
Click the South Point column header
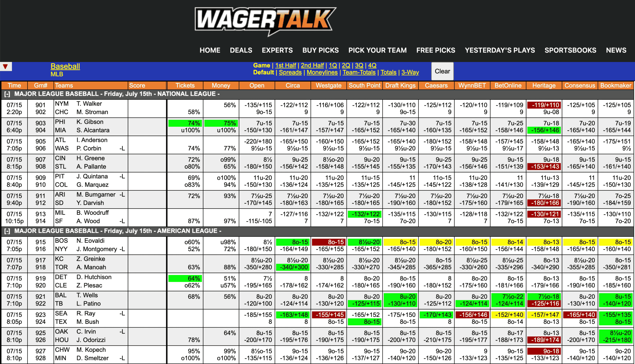[x=364, y=86]
